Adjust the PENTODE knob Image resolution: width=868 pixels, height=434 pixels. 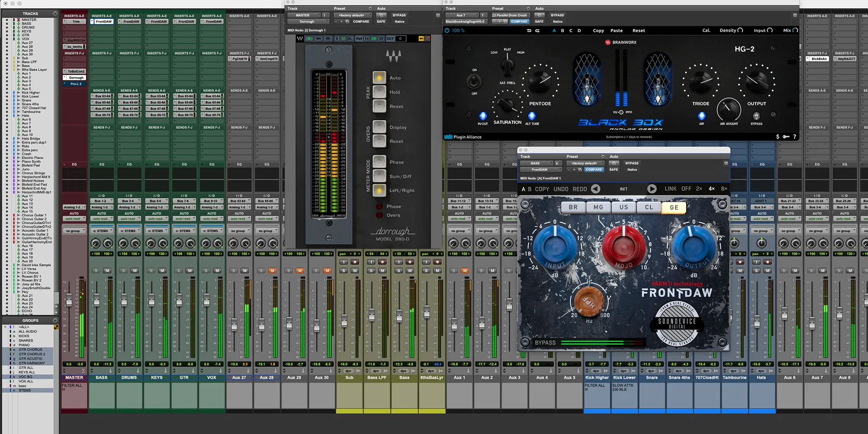pyautogui.click(x=540, y=81)
